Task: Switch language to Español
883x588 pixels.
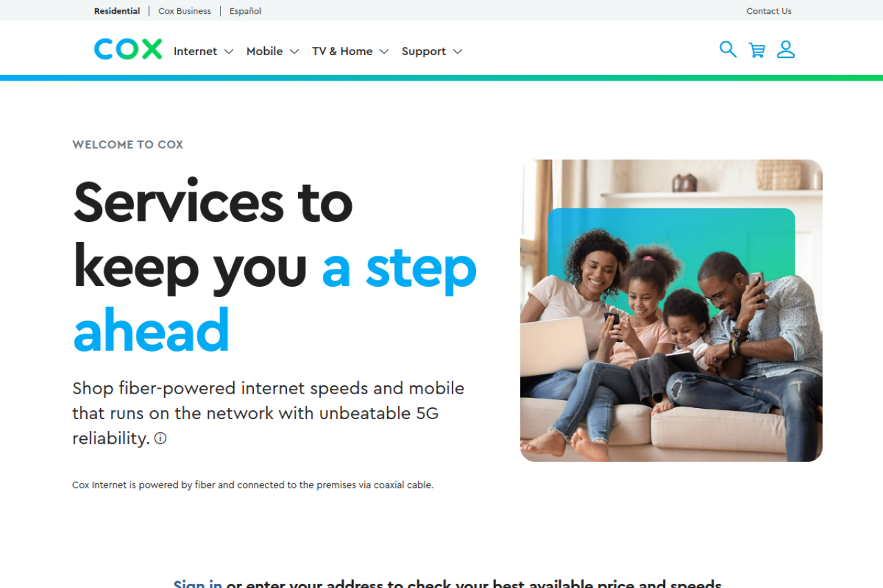Action: (x=246, y=11)
